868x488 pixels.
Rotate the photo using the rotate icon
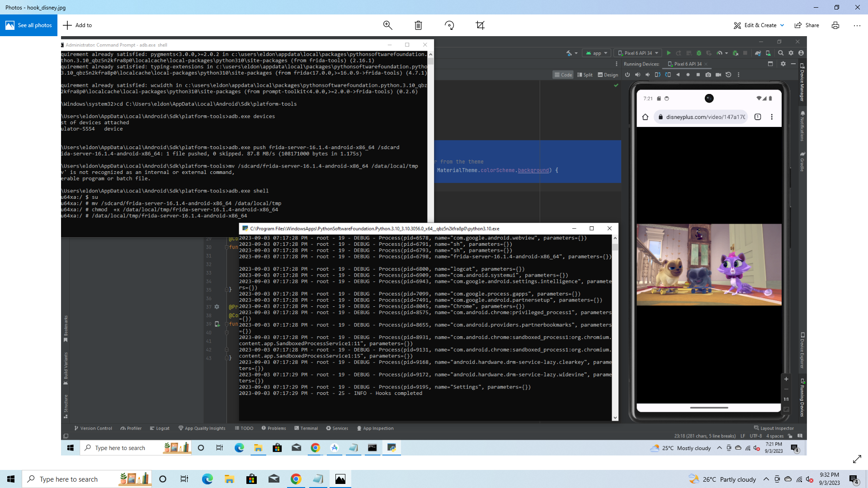click(x=449, y=25)
